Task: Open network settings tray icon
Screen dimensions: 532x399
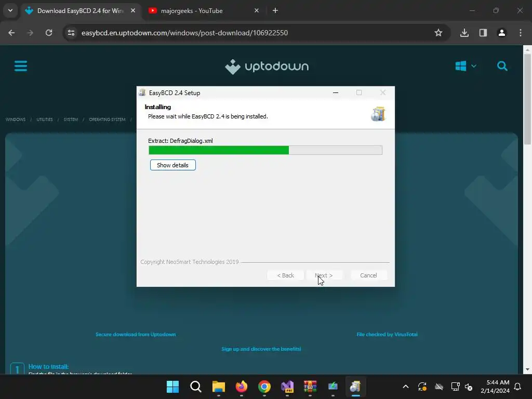Action: click(455, 387)
